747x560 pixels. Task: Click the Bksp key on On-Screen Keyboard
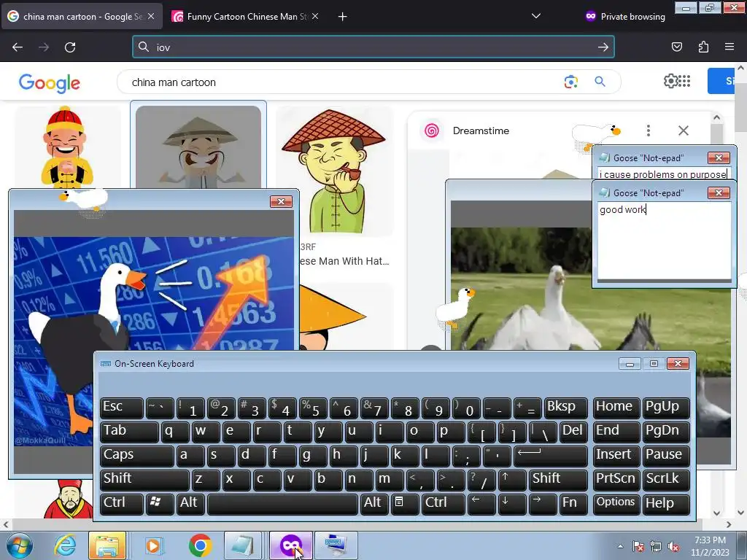tap(565, 408)
